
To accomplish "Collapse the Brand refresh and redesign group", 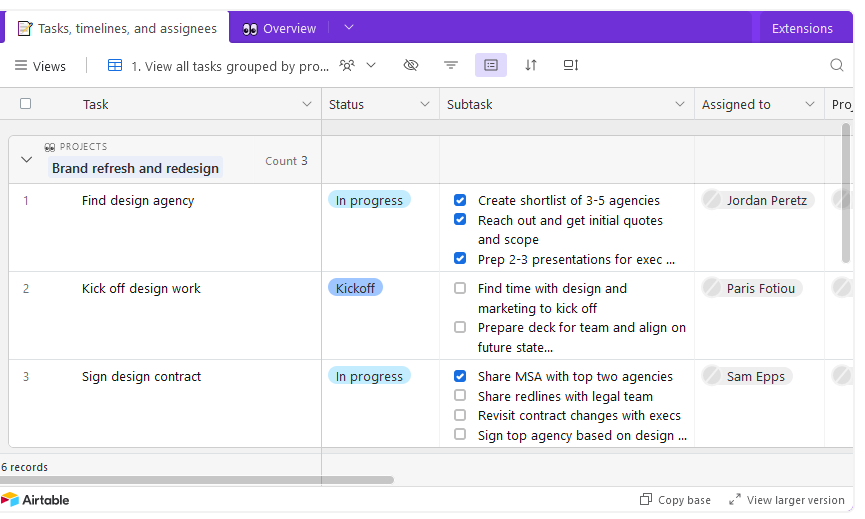I will pos(26,160).
